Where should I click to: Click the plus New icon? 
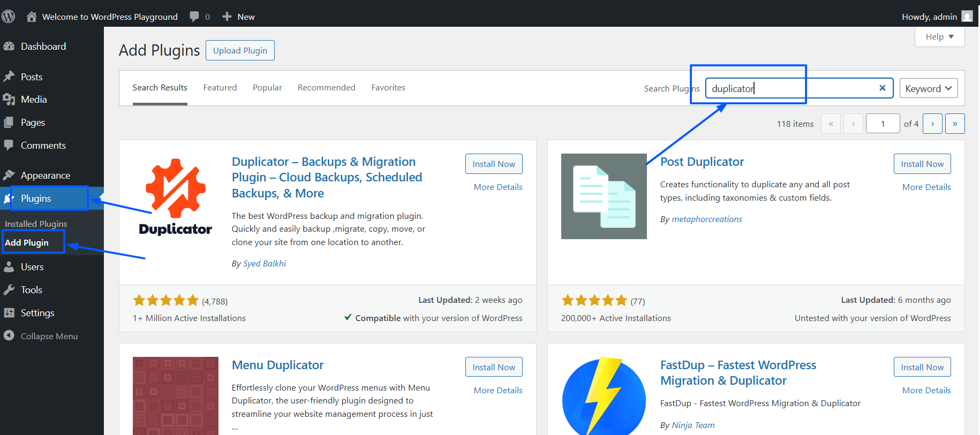(x=227, y=17)
